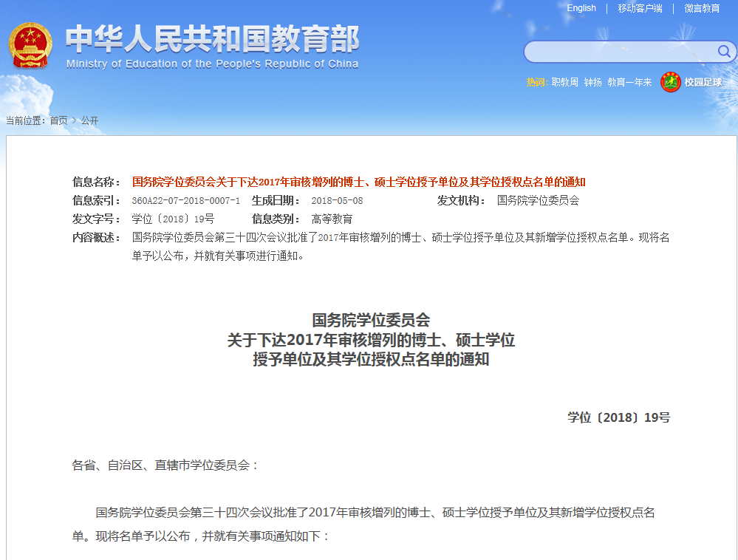738x560 pixels.
Task: Select the hot word 职教周
Action: (565, 83)
